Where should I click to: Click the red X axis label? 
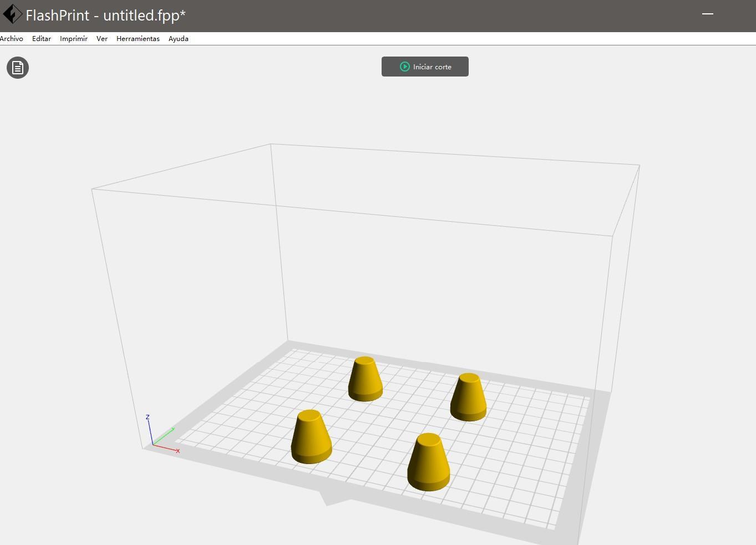(178, 451)
